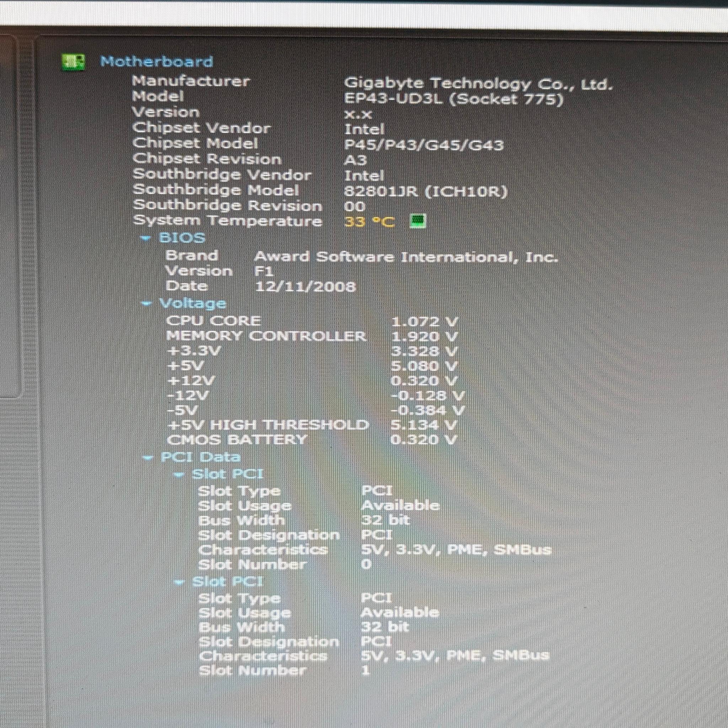The width and height of the screenshot is (728, 728).
Task: Select the 3.328 V reading
Action: [x=424, y=351]
